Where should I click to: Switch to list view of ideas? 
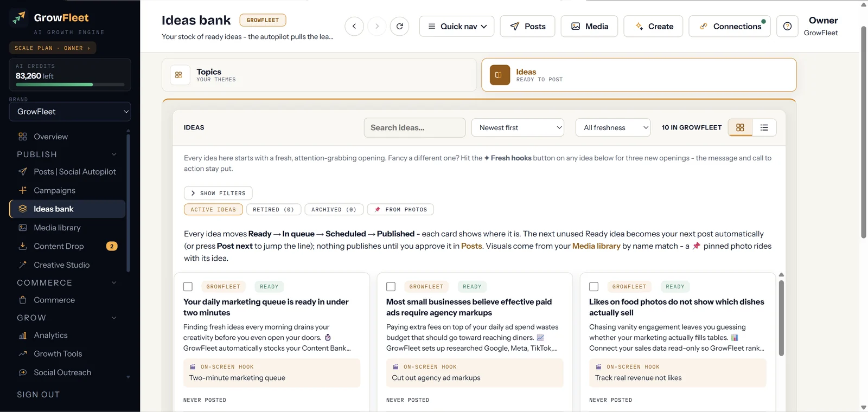[764, 127]
